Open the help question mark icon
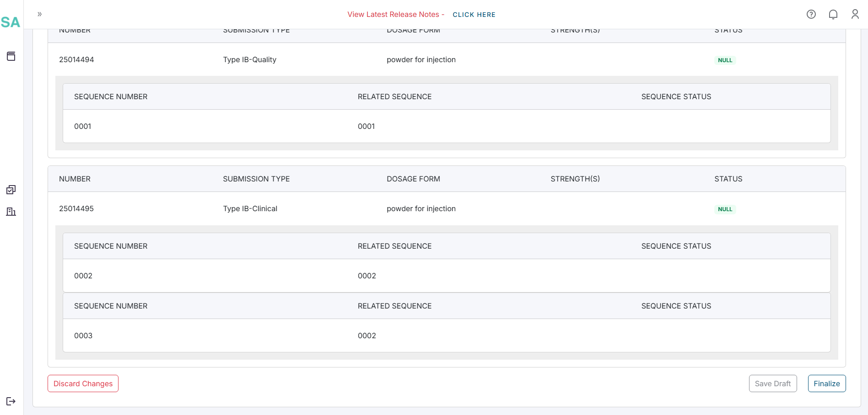 811,14
